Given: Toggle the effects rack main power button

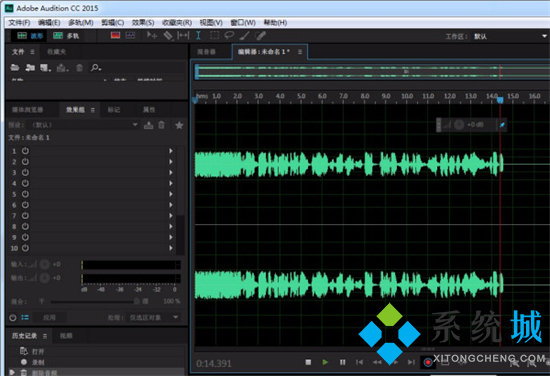Looking at the screenshot, I should point(13,318).
